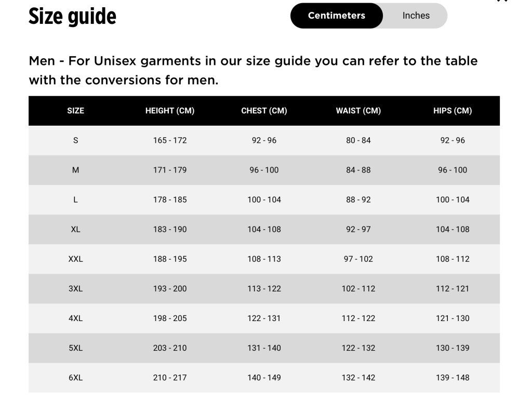Click the HEIGHT (CM) column header
Viewport: 532px width, 399px height.
170,111
